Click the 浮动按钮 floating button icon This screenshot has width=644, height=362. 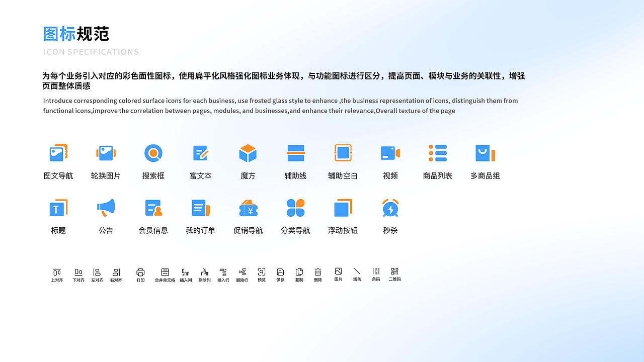coord(343,208)
